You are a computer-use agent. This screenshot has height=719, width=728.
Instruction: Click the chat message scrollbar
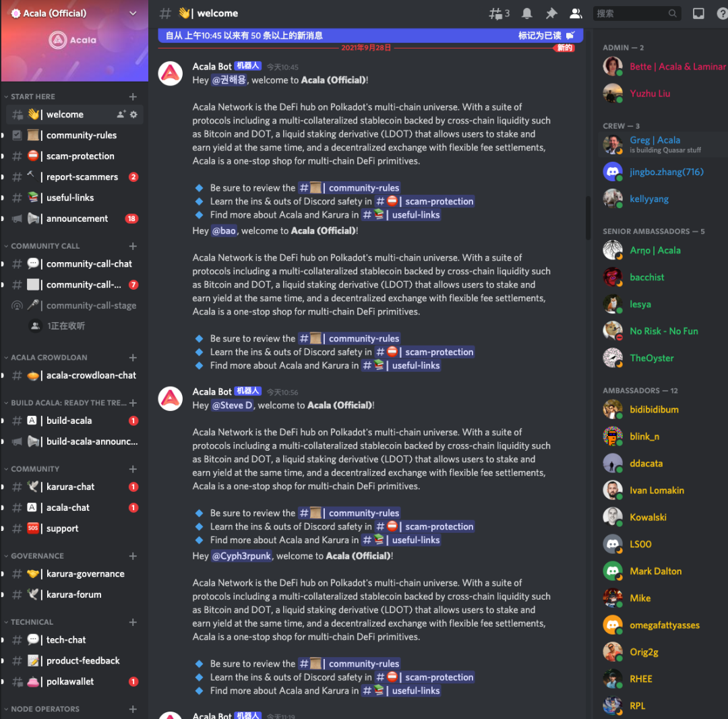(x=588, y=218)
